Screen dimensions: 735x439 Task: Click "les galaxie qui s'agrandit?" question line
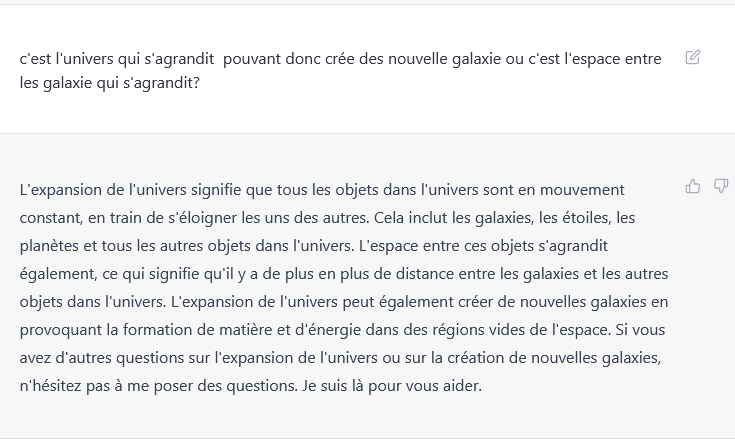tap(110, 83)
